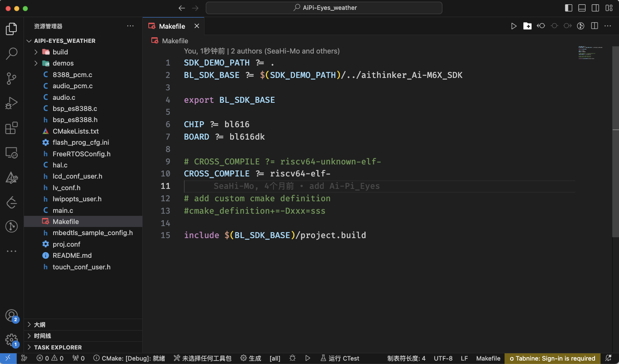
Task: Open the Search view in activity bar
Action: 12,54
